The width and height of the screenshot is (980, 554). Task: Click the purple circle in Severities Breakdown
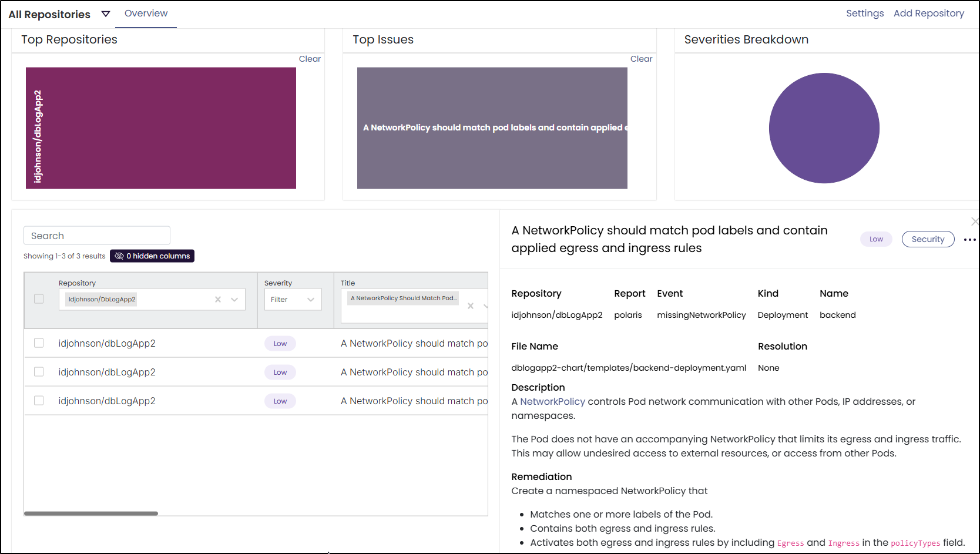pos(824,128)
